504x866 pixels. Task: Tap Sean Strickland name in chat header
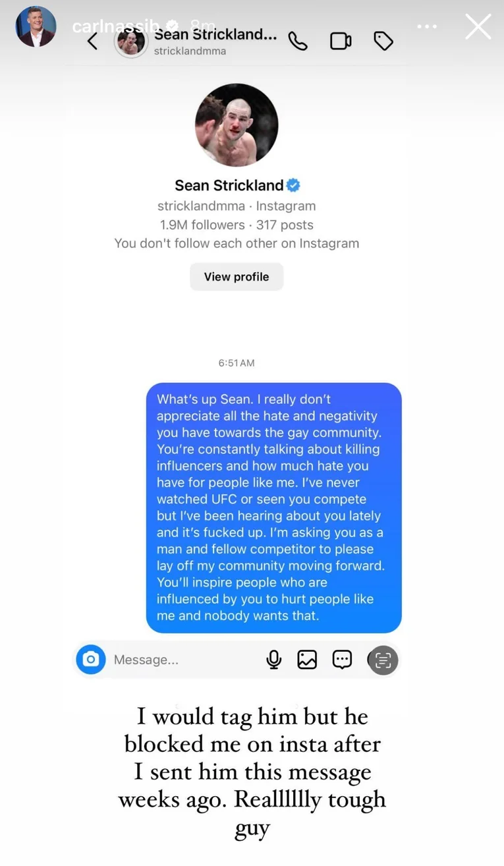(215, 35)
